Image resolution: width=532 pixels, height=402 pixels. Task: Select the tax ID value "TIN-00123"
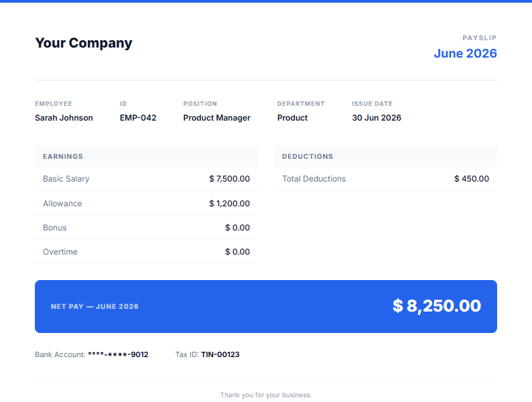220,354
